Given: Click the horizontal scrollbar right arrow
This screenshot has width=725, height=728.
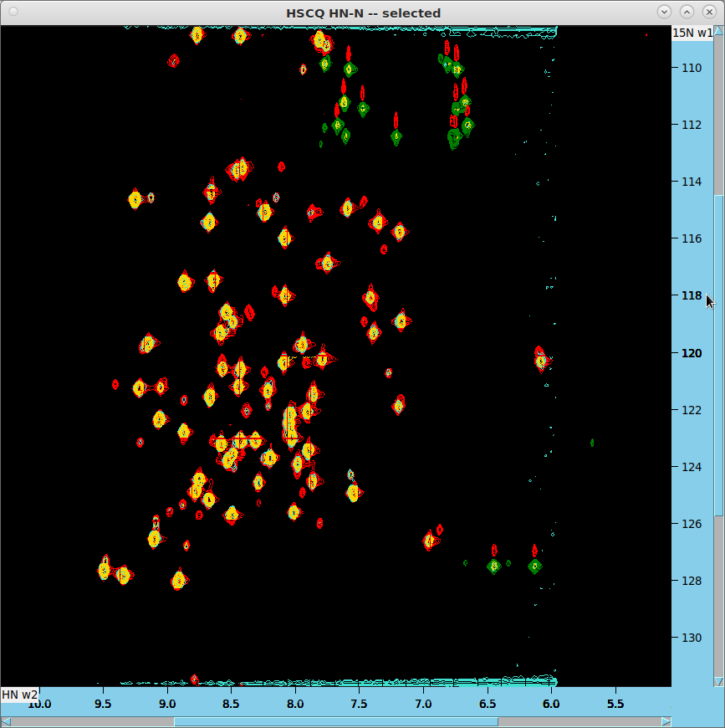Looking at the screenshot, I should tap(666, 721).
